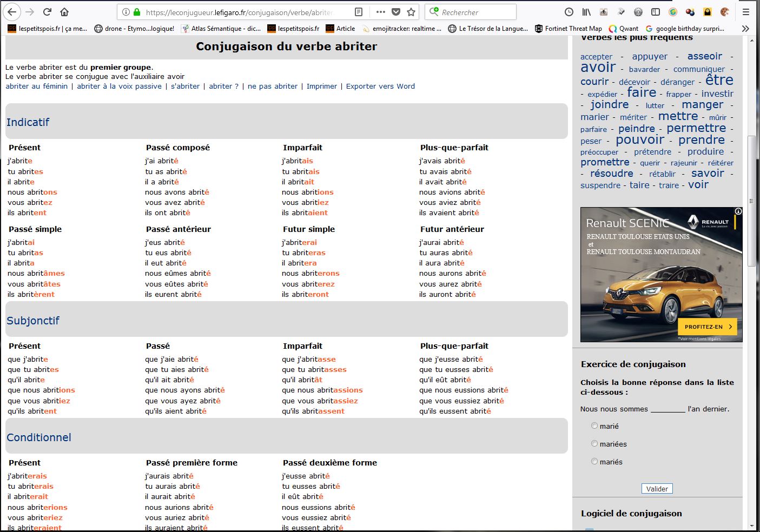Go to the browser home page

pos(64,12)
